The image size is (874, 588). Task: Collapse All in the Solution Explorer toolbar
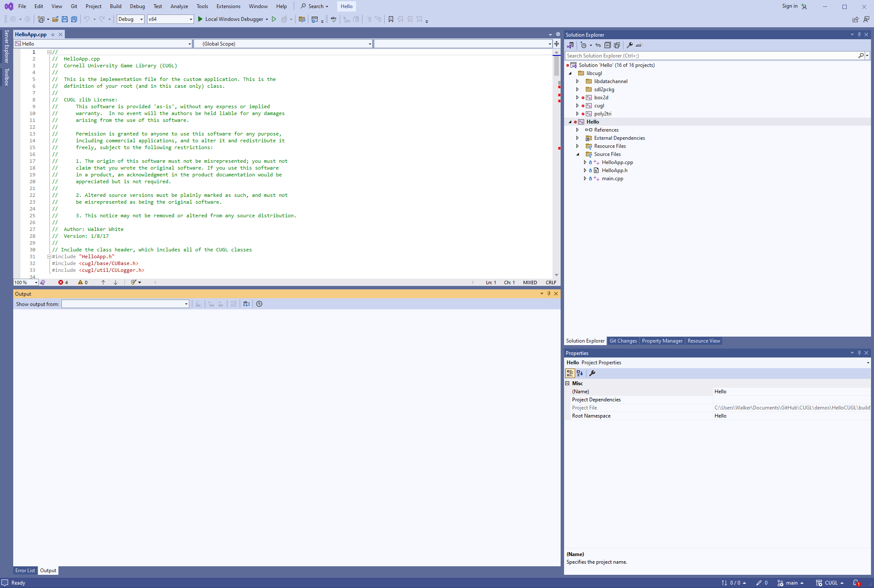[x=608, y=45]
